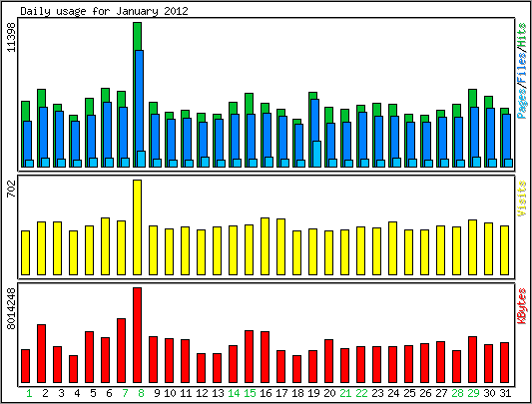This screenshot has width=532, height=404.
Task: Click the 8014248 KBytes axis value
Action: point(11,308)
